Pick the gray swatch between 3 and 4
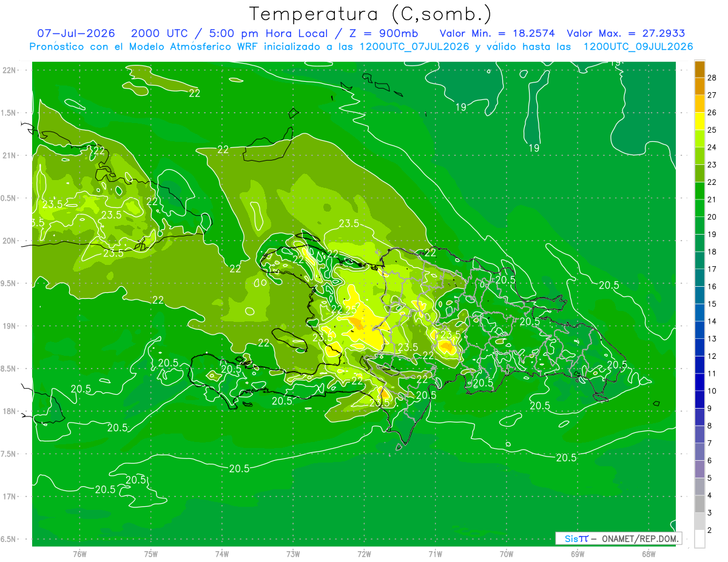The width and height of the screenshot is (728, 562). (x=699, y=504)
